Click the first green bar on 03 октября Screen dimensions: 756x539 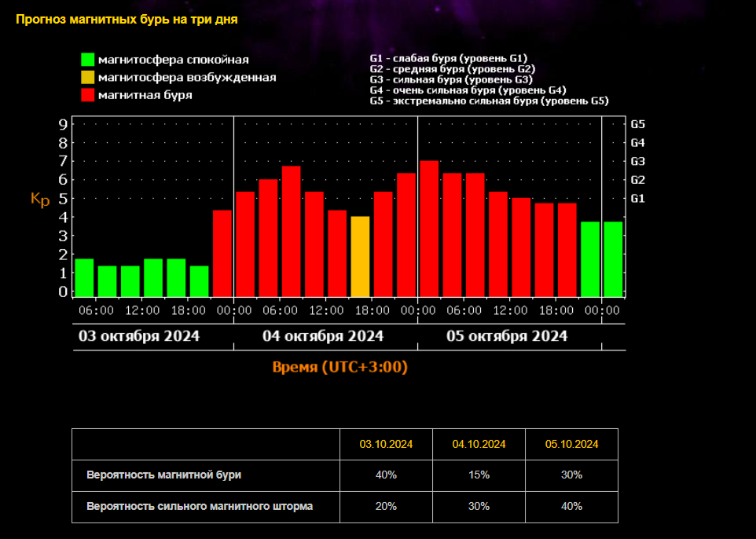click(x=84, y=277)
